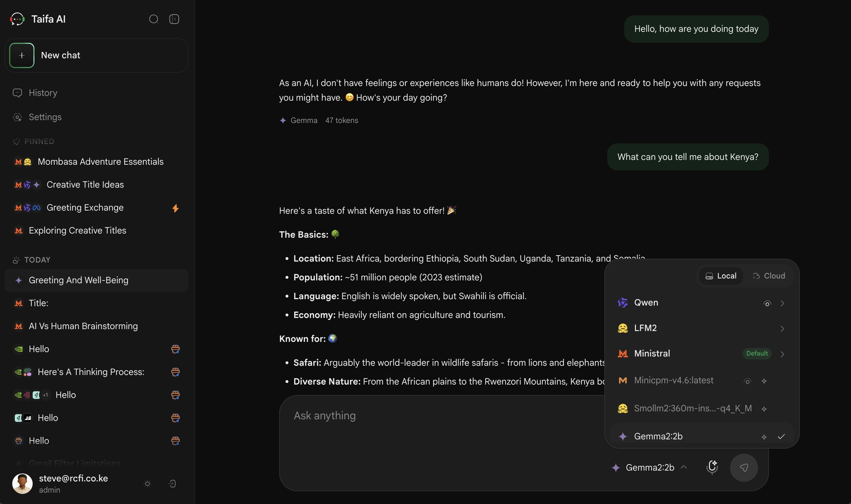Open Gemma2:2b model selector dropdown
This screenshot has height=504, width=851.
pos(649,467)
